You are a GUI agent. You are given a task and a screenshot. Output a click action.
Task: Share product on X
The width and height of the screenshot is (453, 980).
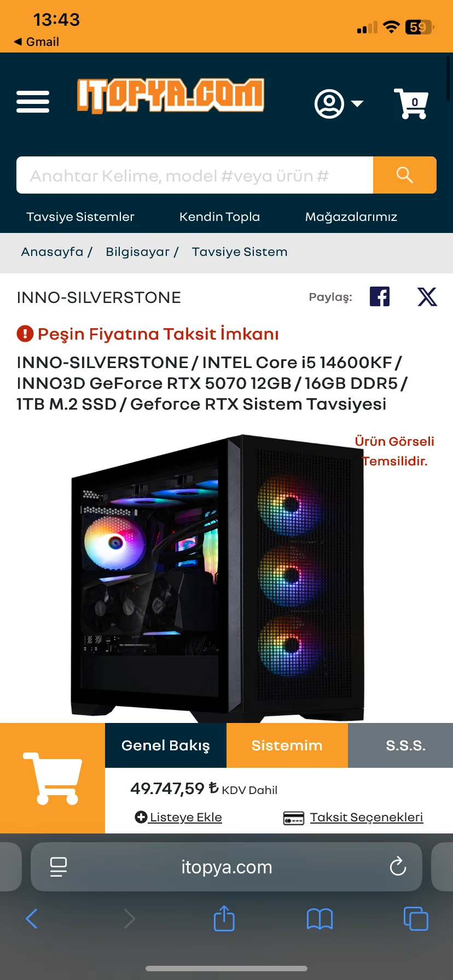coord(427,296)
